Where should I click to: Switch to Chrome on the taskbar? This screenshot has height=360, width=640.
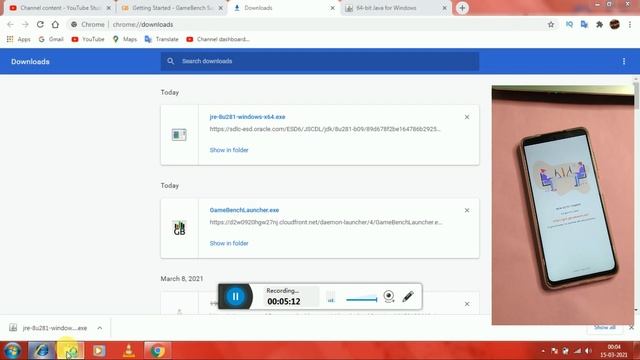coord(158,351)
